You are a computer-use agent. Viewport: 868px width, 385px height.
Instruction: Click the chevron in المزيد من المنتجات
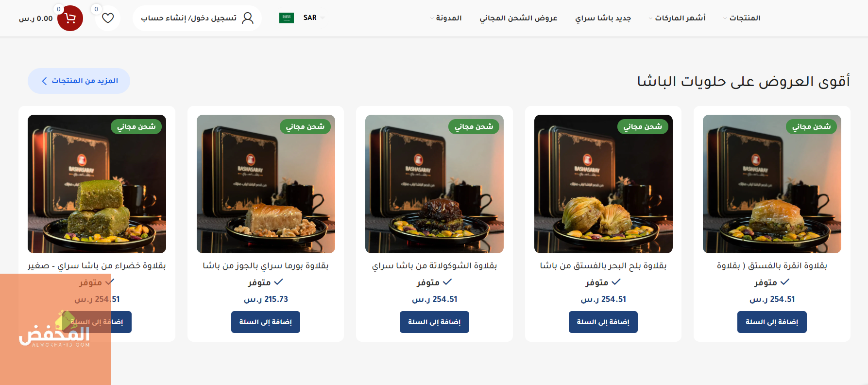click(x=44, y=81)
